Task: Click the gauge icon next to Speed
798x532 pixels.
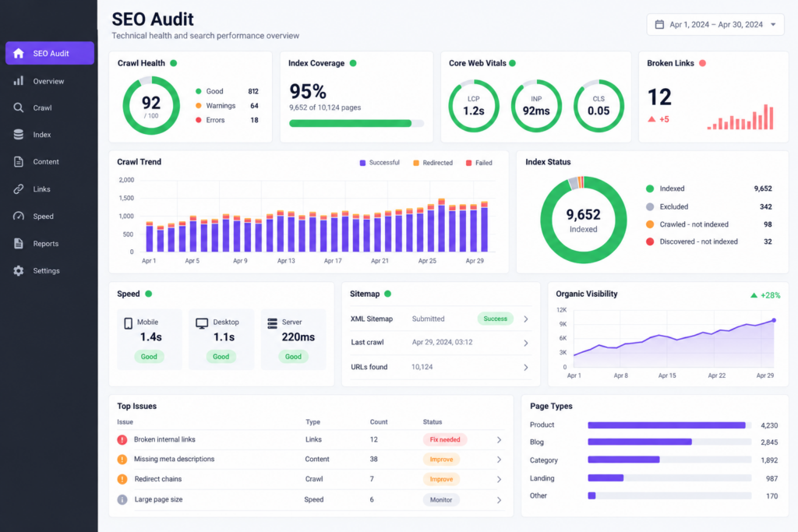Action: 19,217
